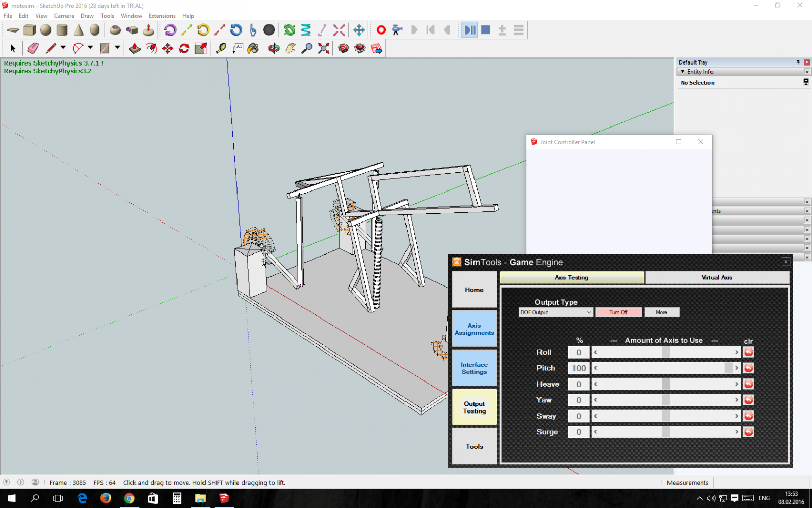Screen dimensions: 812x508
Task: Select the purple hinge joint tool
Action: pyautogui.click(x=170, y=30)
